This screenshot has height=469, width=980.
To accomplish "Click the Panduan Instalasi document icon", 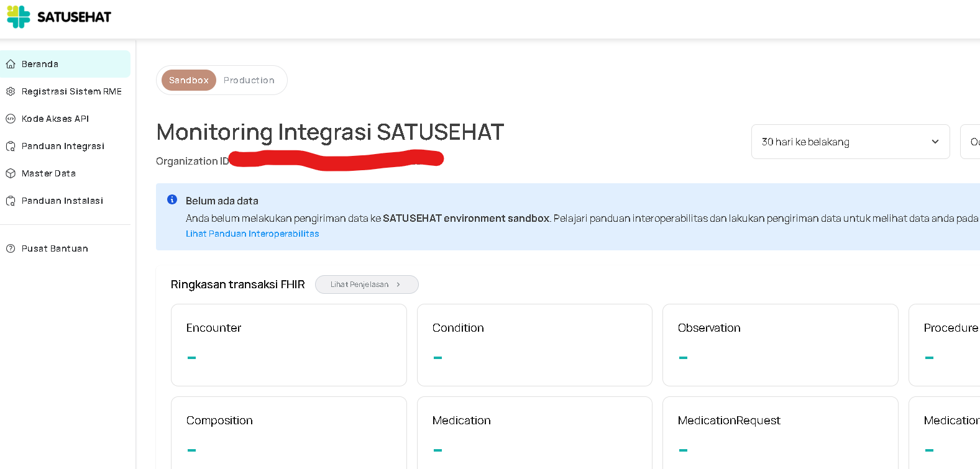I will (11, 201).
